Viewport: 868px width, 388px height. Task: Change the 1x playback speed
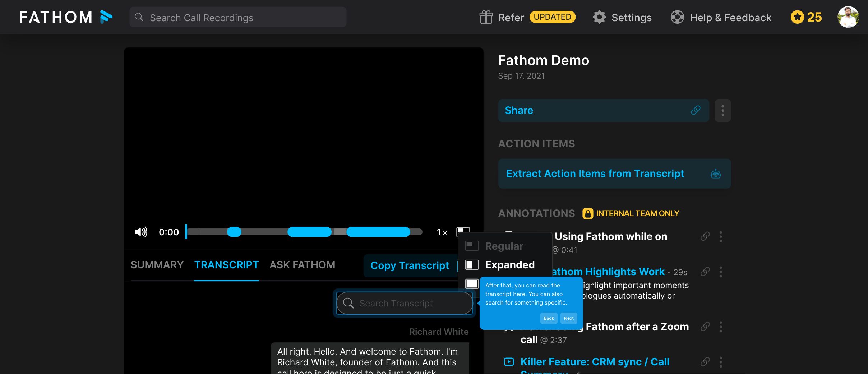[x=442, y=232]
